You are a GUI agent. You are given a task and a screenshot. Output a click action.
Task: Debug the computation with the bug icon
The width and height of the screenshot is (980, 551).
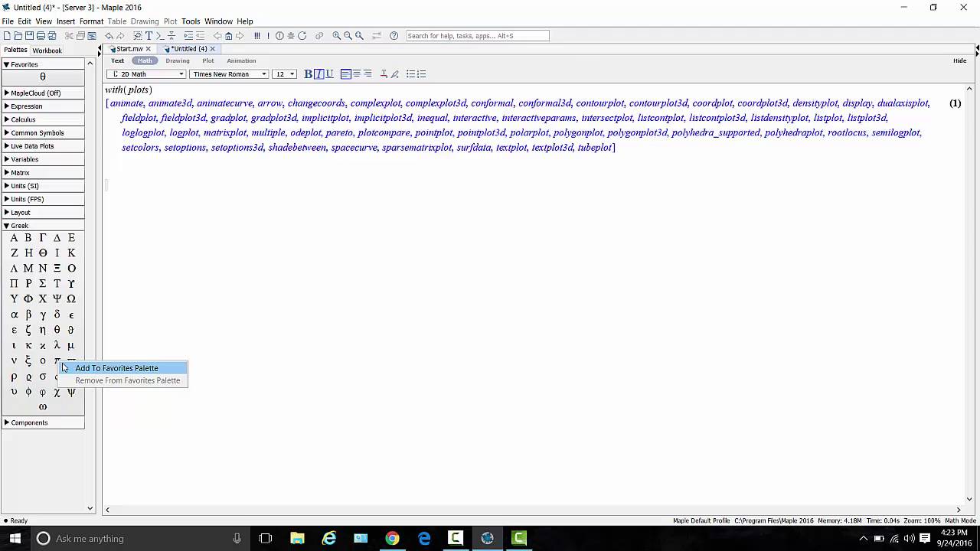291,36
